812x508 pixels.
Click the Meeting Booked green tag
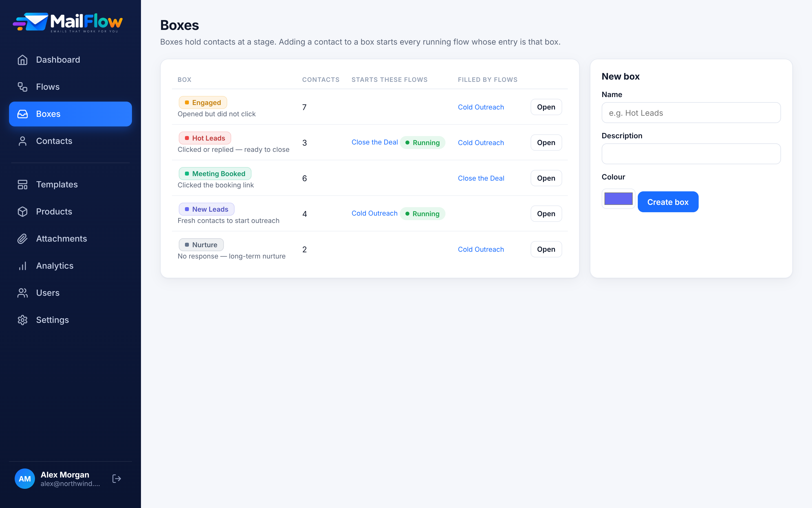tap(215, 174)
